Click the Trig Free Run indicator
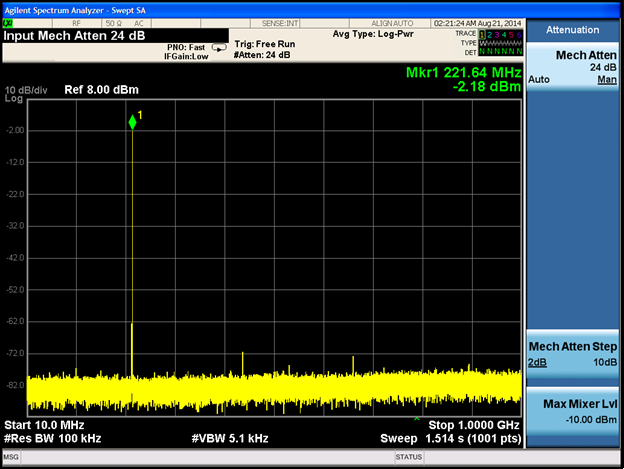The image size is (624, 469). pos(264,43)
